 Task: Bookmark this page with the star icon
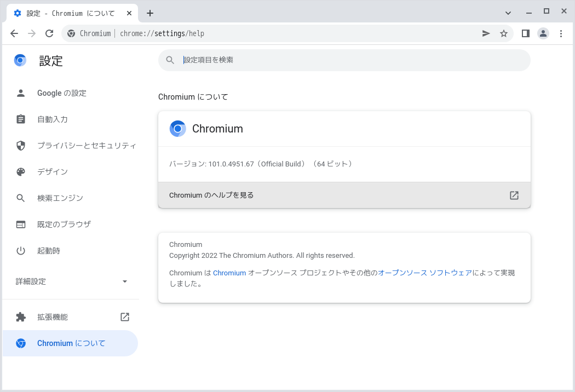point(504,33)
